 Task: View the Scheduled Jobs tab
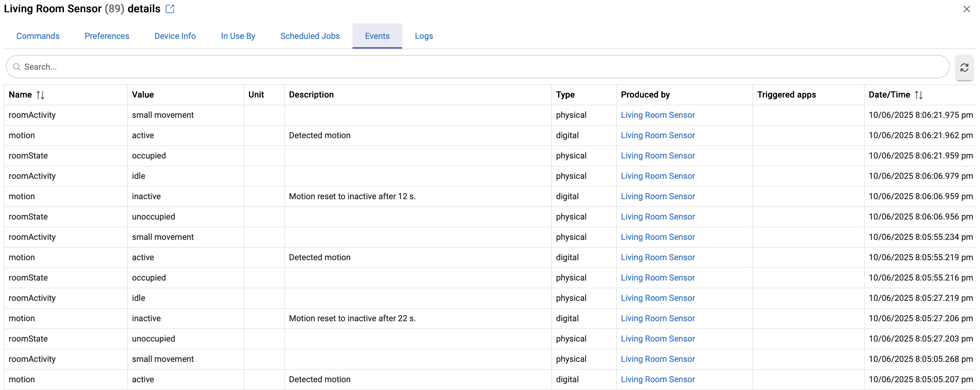click(x=310, y=36)
